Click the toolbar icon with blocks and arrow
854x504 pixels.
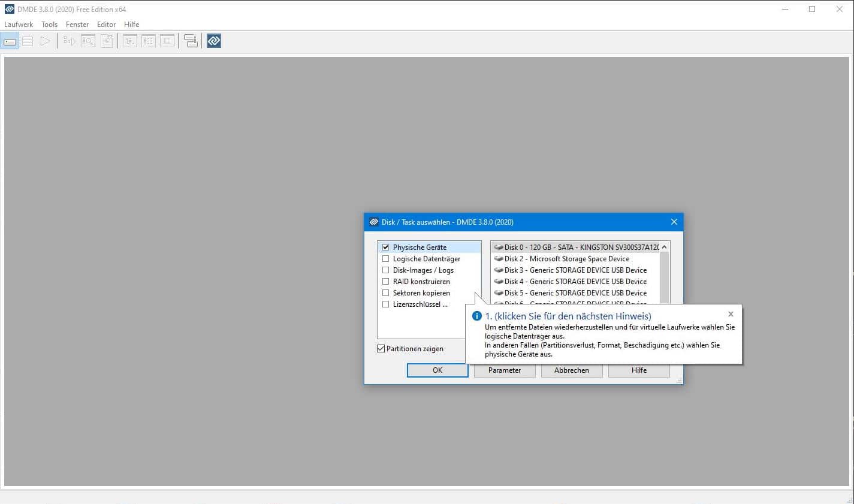[x=70, y=41]
